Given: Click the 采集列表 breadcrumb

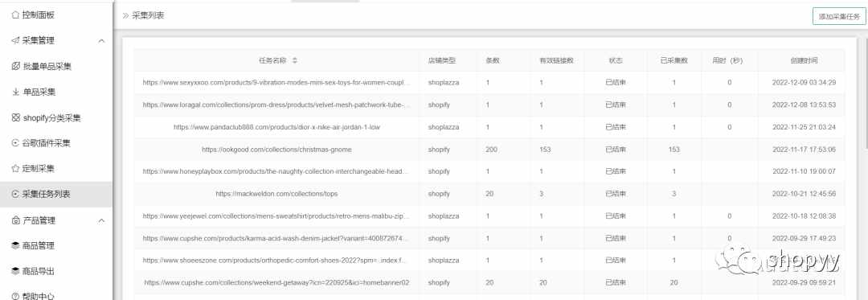Looking at the screenshot, I should pyautogui.click(x=148, y=15).
